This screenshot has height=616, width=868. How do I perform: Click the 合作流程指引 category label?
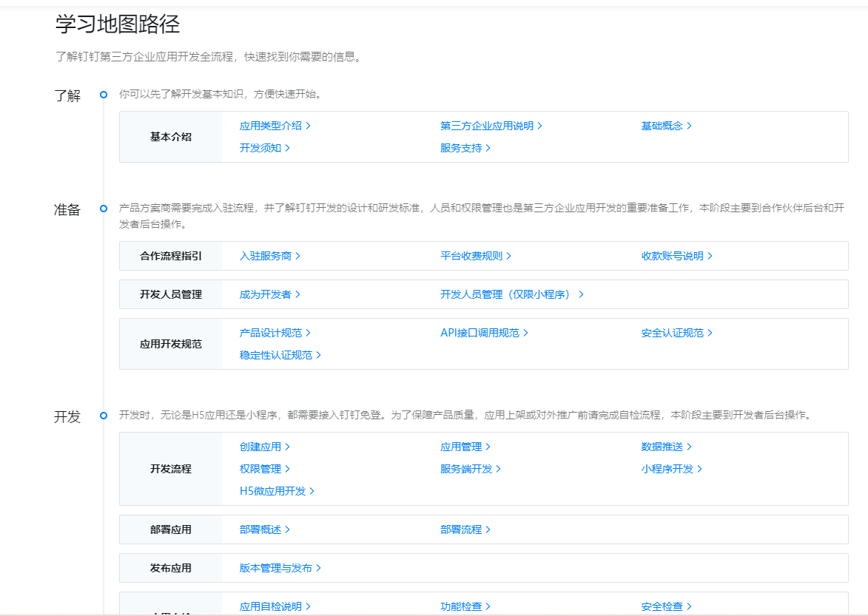(170, 256)
